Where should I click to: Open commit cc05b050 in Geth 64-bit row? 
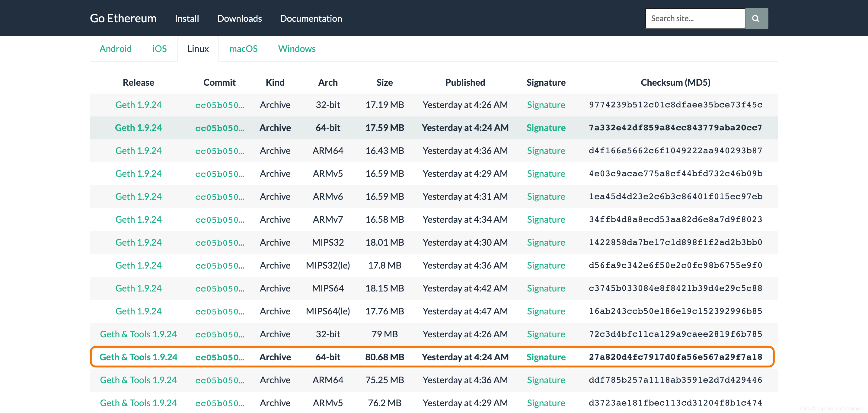tap(220, 128)
